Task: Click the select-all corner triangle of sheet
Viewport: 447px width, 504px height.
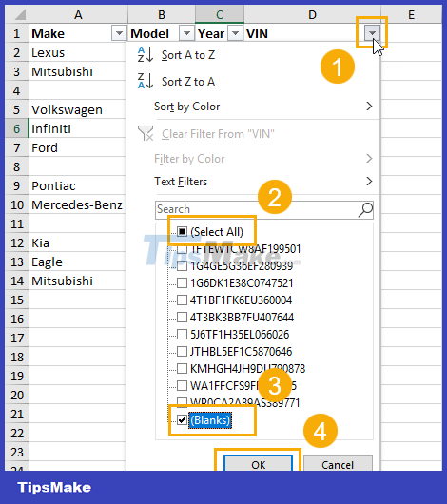Action: click(x=20, y=15)
